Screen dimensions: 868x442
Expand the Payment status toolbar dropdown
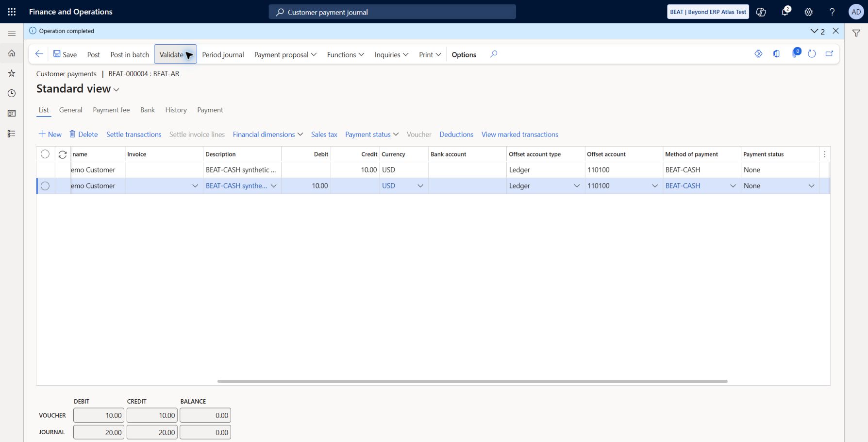click(372, 135)
